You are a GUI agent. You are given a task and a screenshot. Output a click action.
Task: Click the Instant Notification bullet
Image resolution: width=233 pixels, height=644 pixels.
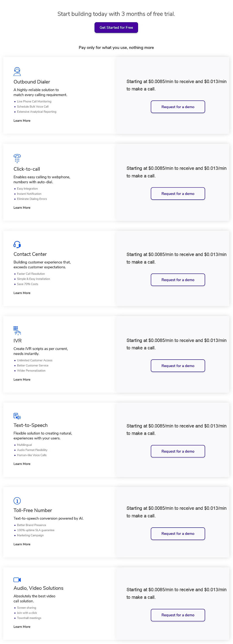tap(29, 194)
